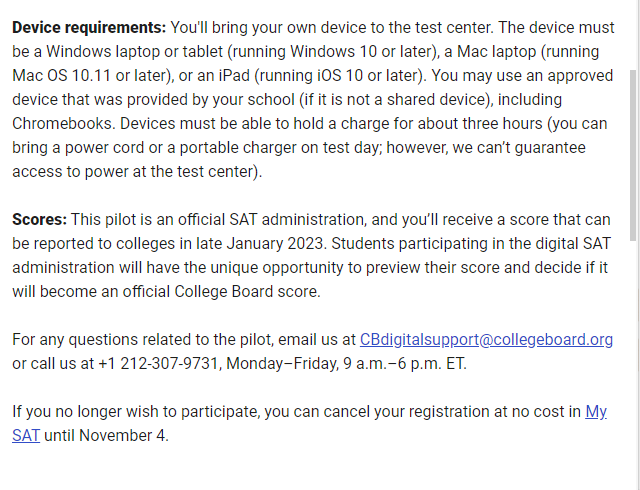Click the bold Scores heading
The height and width of the screenshot is (490, 640).
tap(40, 220)
